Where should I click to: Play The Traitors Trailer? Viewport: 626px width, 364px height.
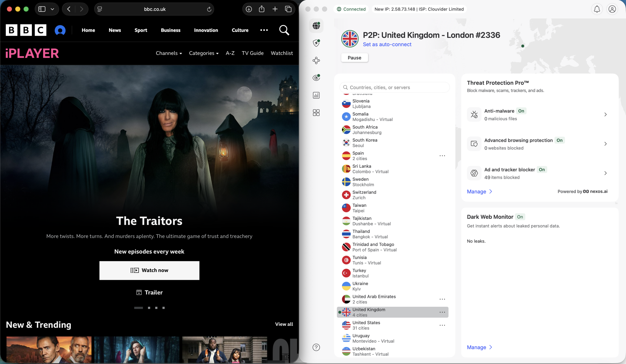[x=149, y=292]
